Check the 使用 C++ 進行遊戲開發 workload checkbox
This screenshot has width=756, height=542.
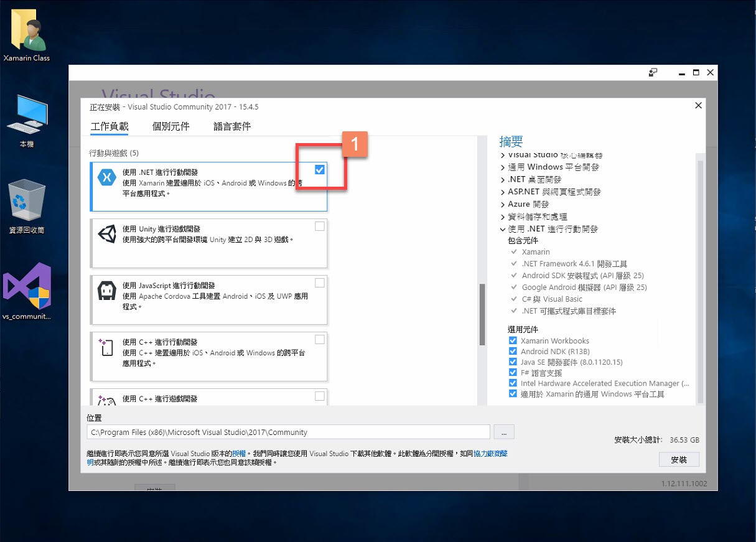[x=320, y=396]
